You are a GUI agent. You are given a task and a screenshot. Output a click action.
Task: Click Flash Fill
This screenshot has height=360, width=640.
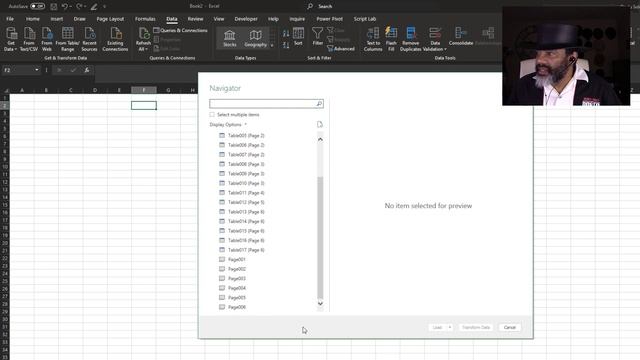[x=391, y=39]
